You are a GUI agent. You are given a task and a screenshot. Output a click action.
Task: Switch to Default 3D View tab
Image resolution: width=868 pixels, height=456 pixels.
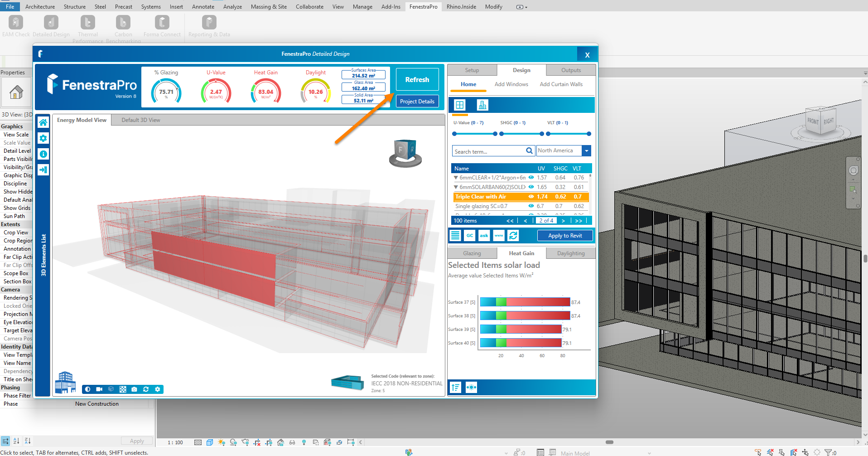(141, 120)
